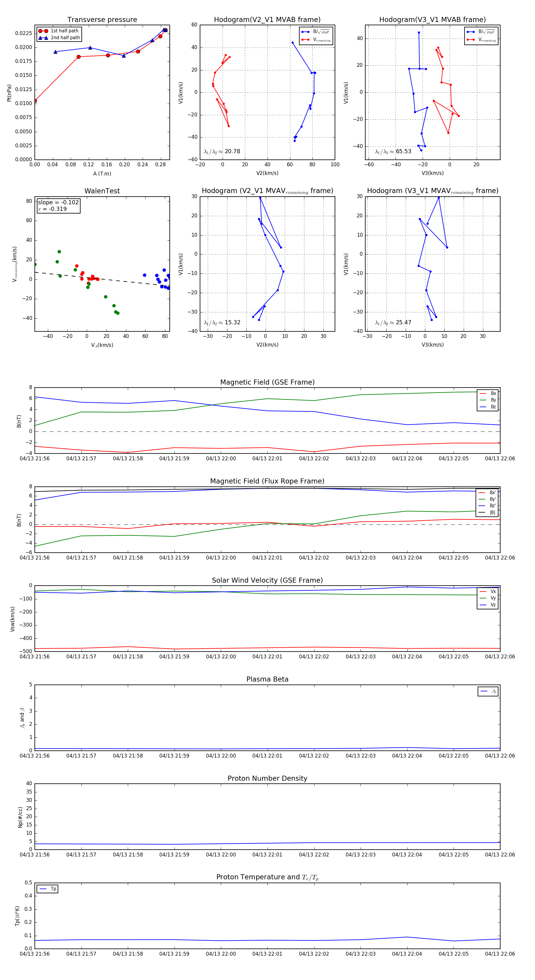Click the "Hodogram (V3_V1 MVAV remaining frame)" title

click(x=432, y=191)
